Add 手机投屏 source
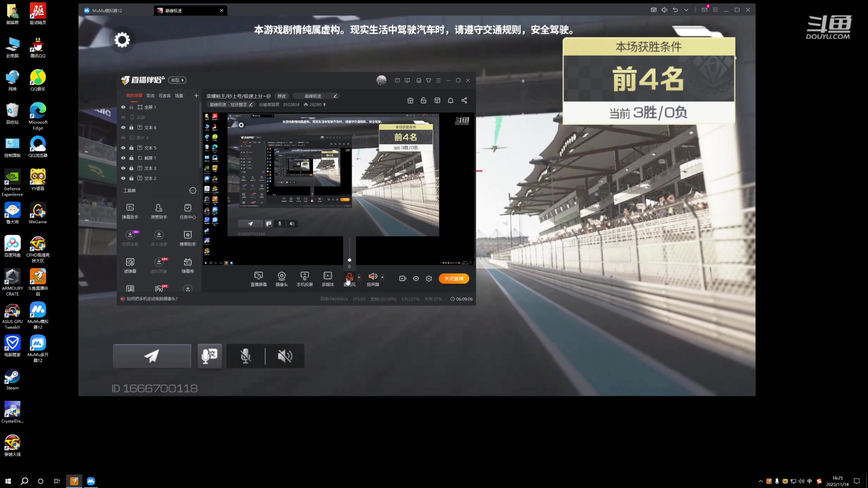Screen dimensions: 868x488 tap(305, 279)
